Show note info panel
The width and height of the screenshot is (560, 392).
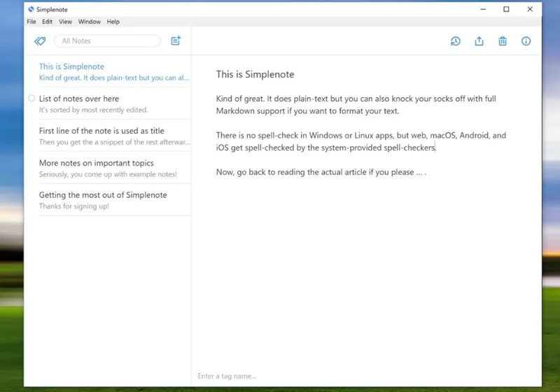(526, 41)
